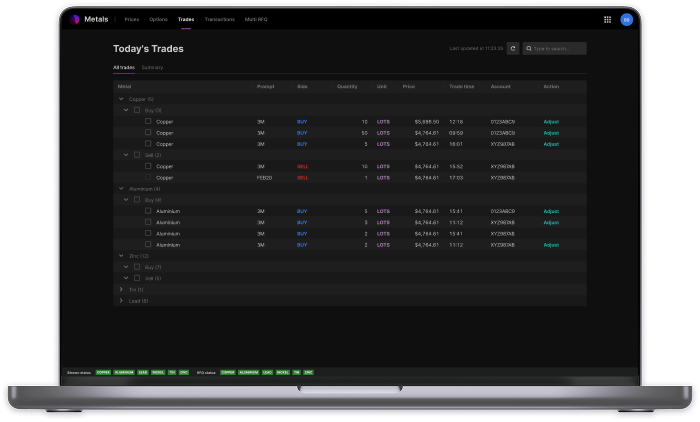Check the Copper Buy group checkbox
Image resolution: width=700 pixels, height=422 pixels.
tap(137, 110)
